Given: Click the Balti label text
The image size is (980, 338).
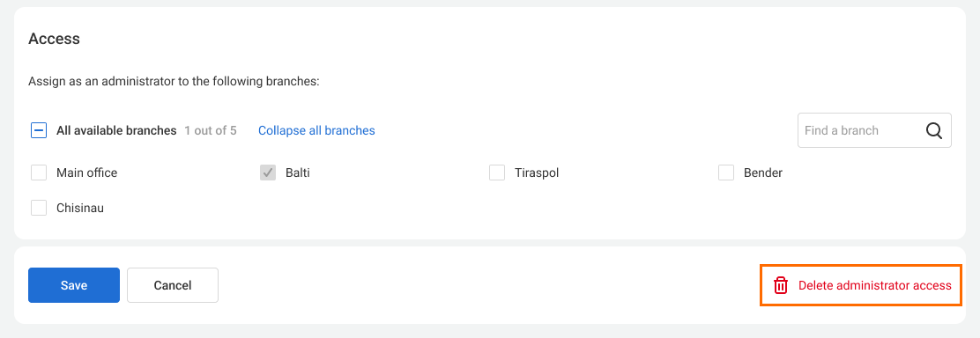Looking at the screenshot, I should tap(298, 173).
